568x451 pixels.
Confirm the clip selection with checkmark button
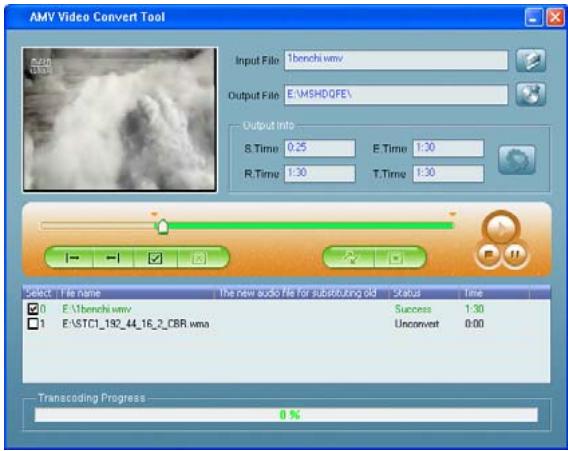click(x=155, y=258)
